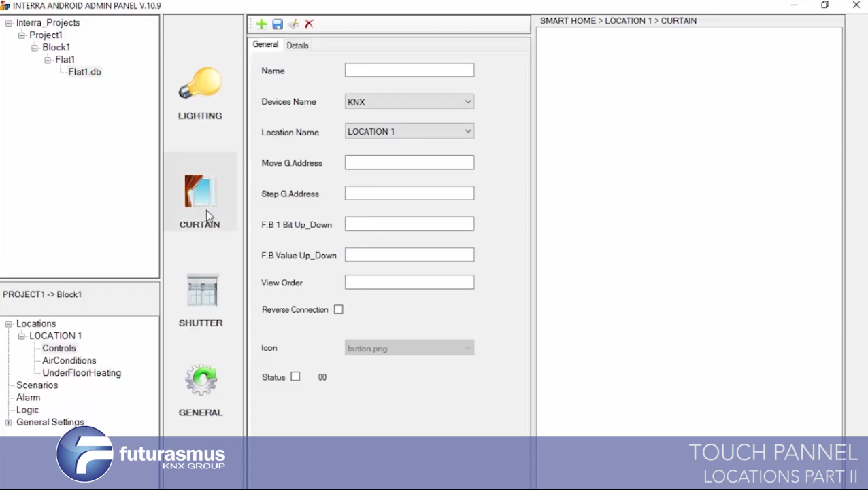Open the Lighting category
The height and width of the screenshot is (490, 868).
tap(200, 93)
